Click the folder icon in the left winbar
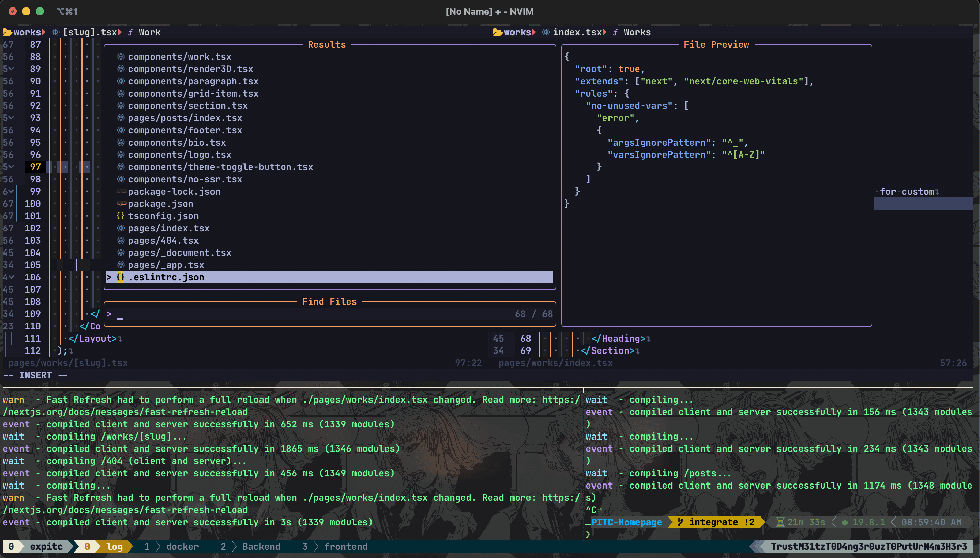Screen dimensions: 980x558 (x=7, y=32)
